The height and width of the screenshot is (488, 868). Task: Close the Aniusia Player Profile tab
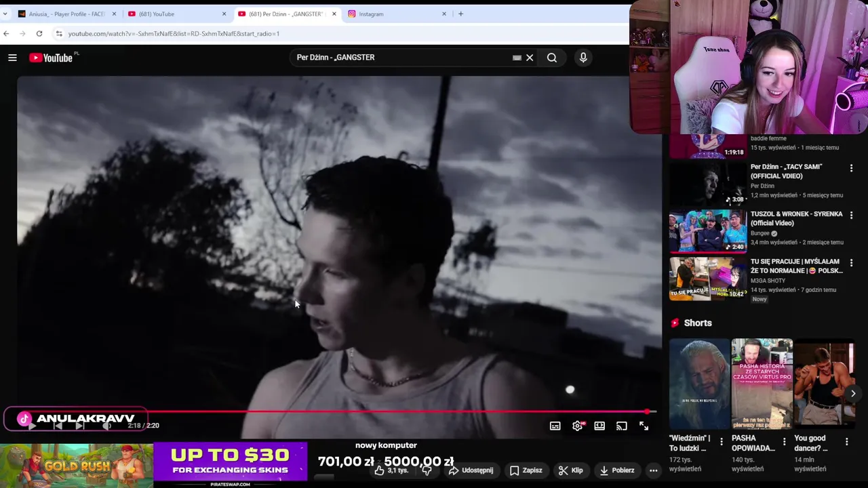tap(114, 14)
